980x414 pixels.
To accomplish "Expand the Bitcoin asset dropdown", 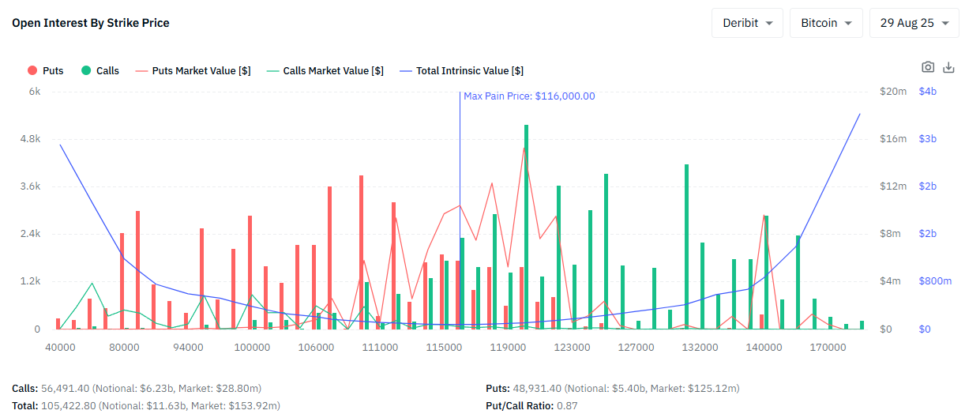I will tap(826, 23).
